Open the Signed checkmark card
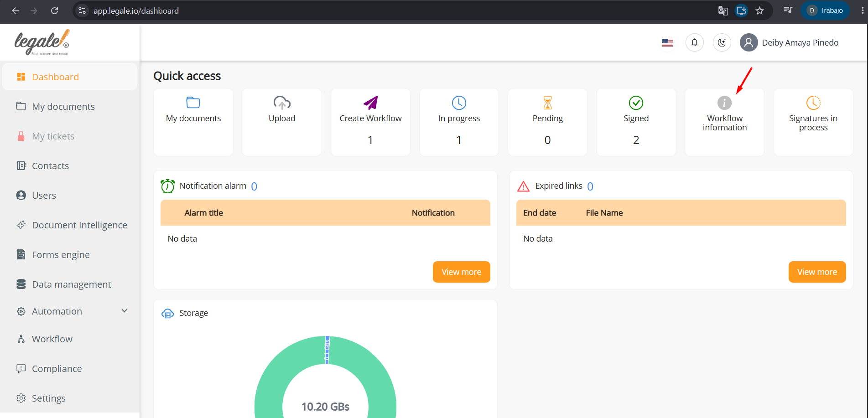Image resolution: width=868 pixels, height=418 pixels. pos(636,122)
